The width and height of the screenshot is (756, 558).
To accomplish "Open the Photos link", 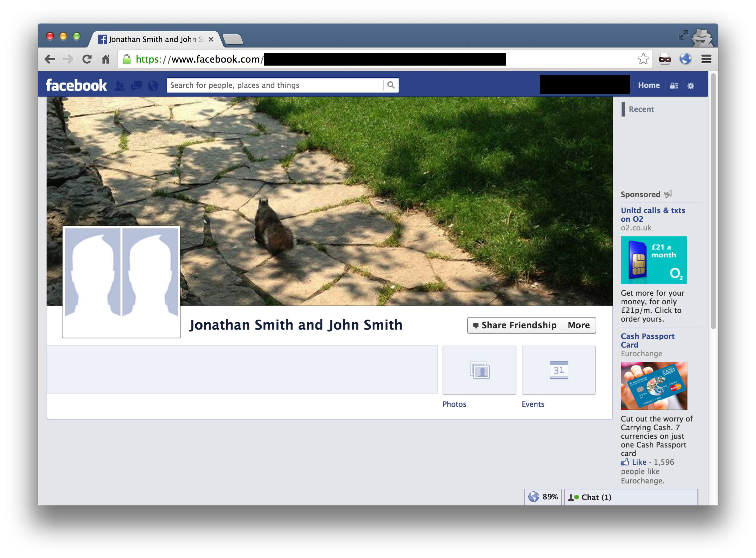I will pyautogui.click(x=454, y=404).
